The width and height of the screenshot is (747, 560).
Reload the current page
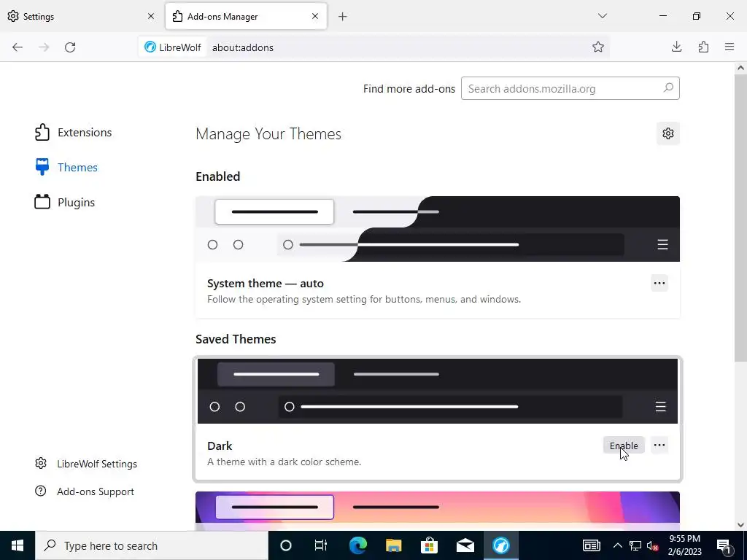[x=70, y=47]
